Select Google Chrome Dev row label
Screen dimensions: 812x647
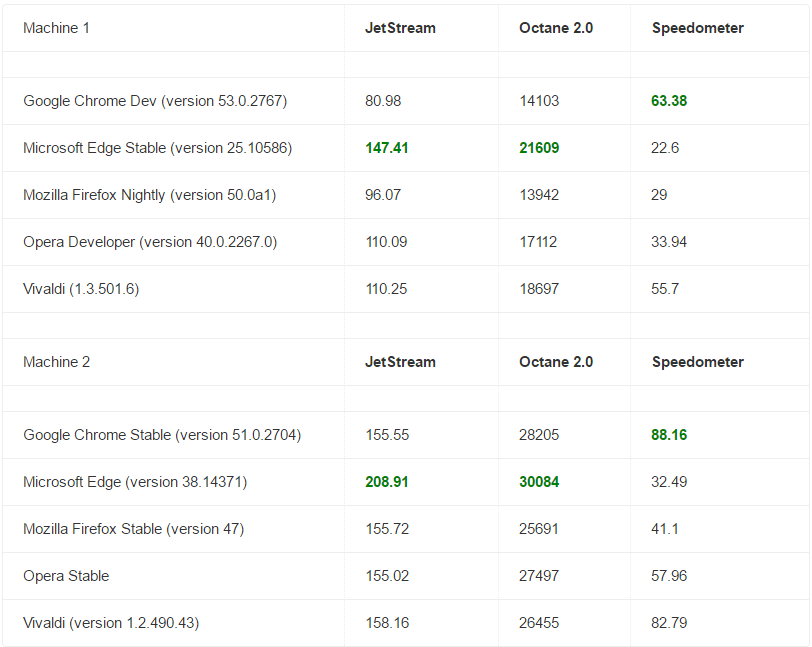tap(155, 101)
